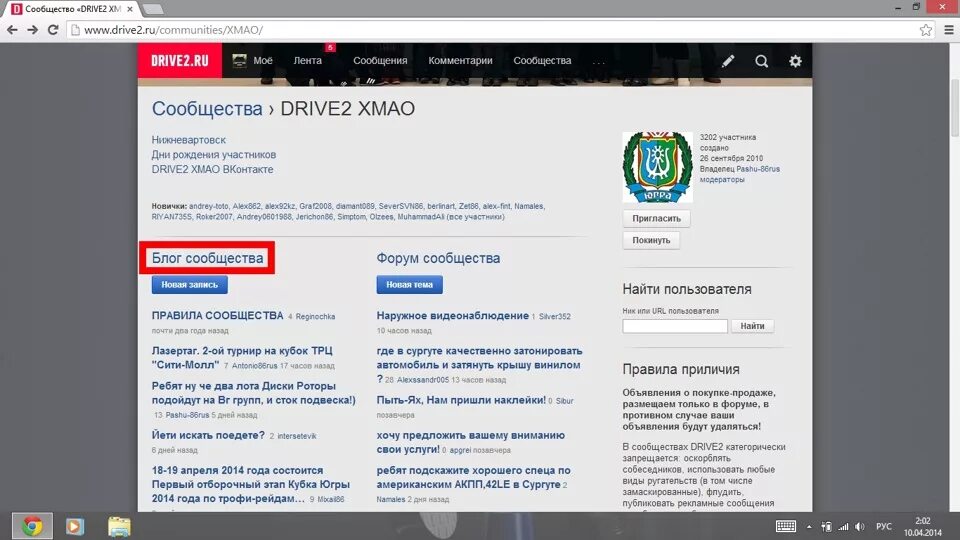The width and height of the screenshot is (960, 540).
Task: Reload the page with refresh icon
Action: (x=53, y=30)
